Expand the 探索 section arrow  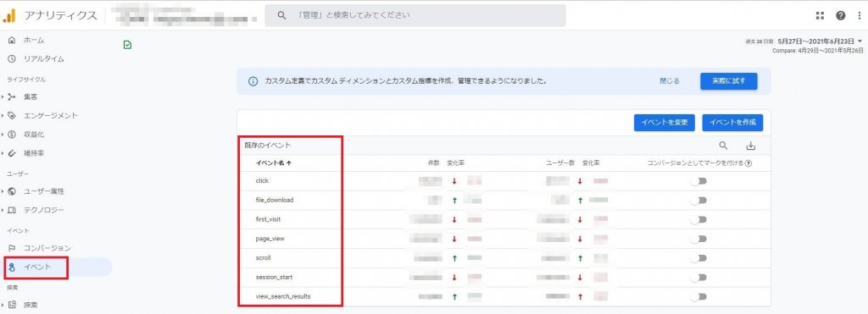click(x=3, y=305)
